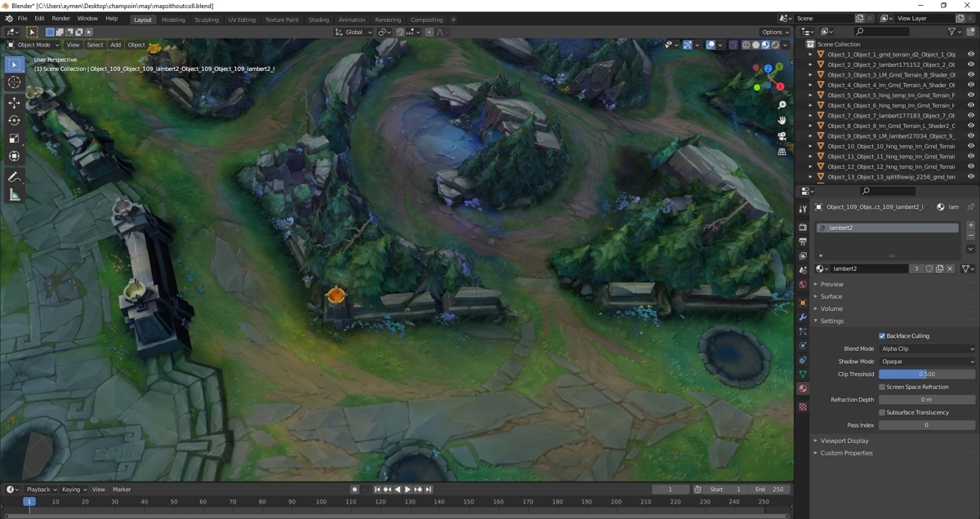This screenshot has width=980, height=519.
Task: Activate the Scale tool
Action: click(14, 137)
